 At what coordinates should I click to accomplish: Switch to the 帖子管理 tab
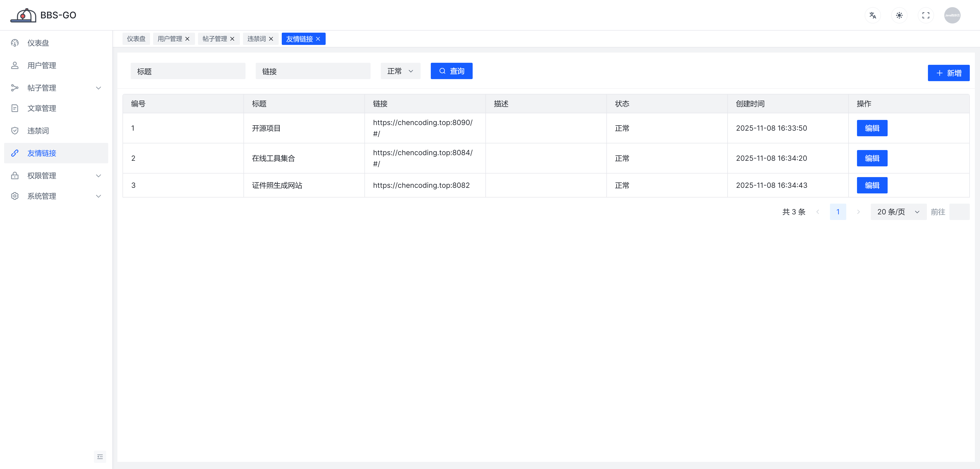coord(215,39)
